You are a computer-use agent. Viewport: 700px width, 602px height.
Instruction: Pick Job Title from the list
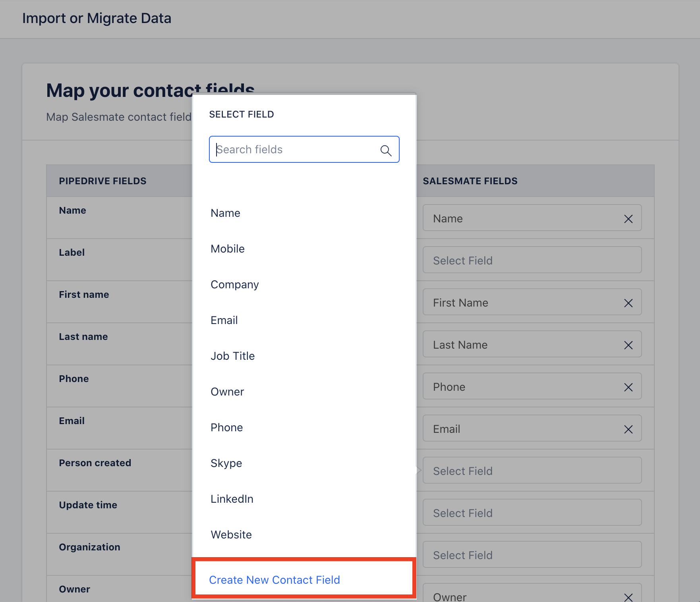[232, 356]
